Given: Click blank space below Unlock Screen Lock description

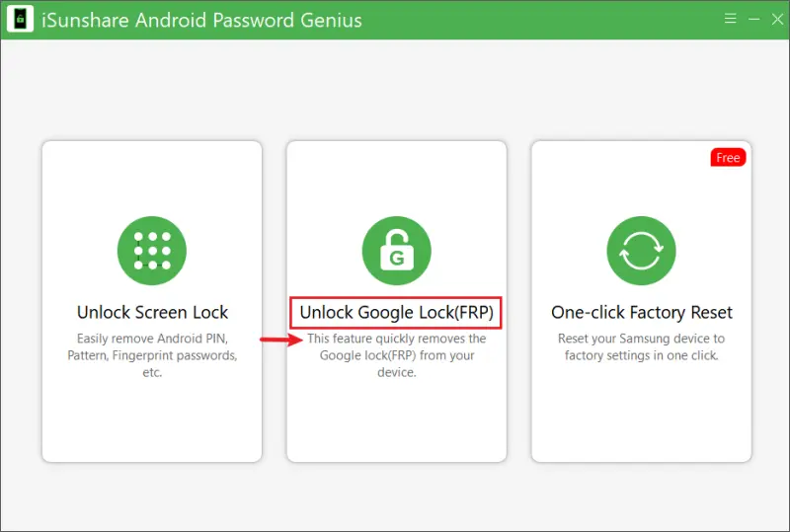Looking at the screenshot, I should [x=152, y=419].
